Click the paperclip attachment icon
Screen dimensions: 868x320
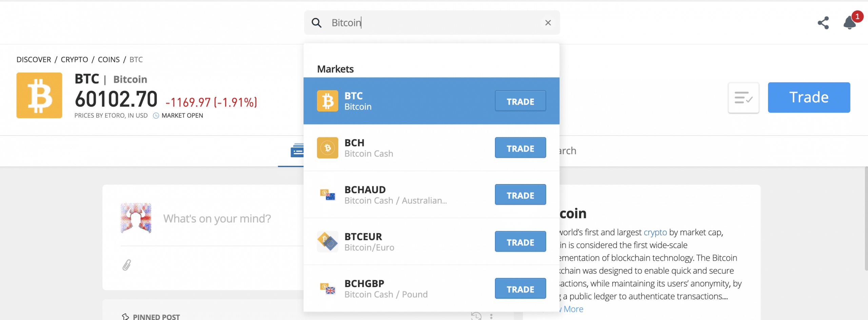point(127,265)
